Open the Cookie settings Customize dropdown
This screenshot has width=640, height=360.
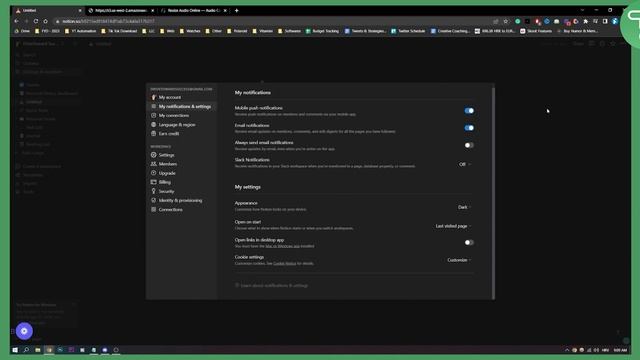click(x=459, y=260)
